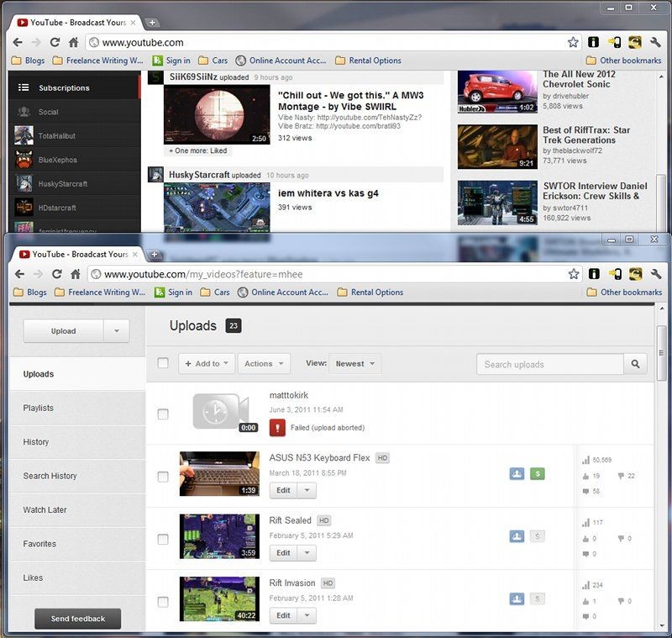Open Upload button dropdown arrow
This screenshot has width=672, height=638.
pos(117,331)
